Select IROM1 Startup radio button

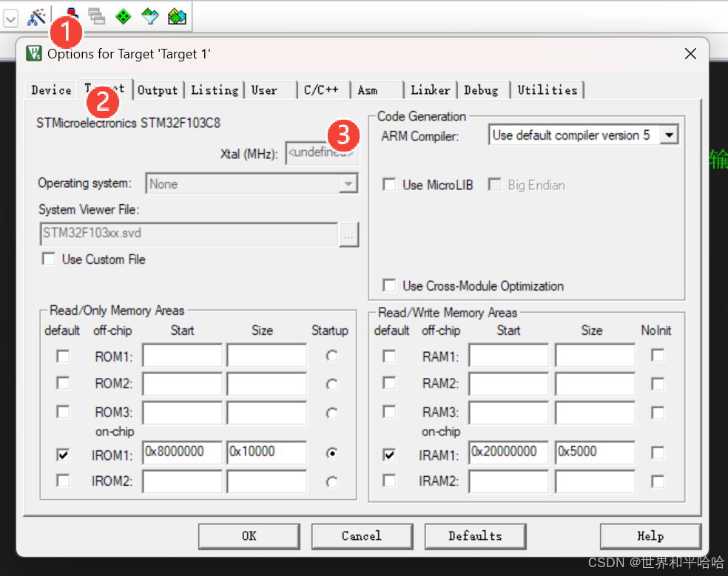(331, 453)
